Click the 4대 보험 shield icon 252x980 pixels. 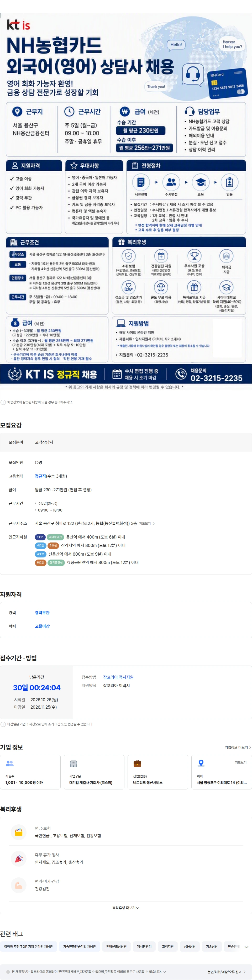click(x=129, y=256)
